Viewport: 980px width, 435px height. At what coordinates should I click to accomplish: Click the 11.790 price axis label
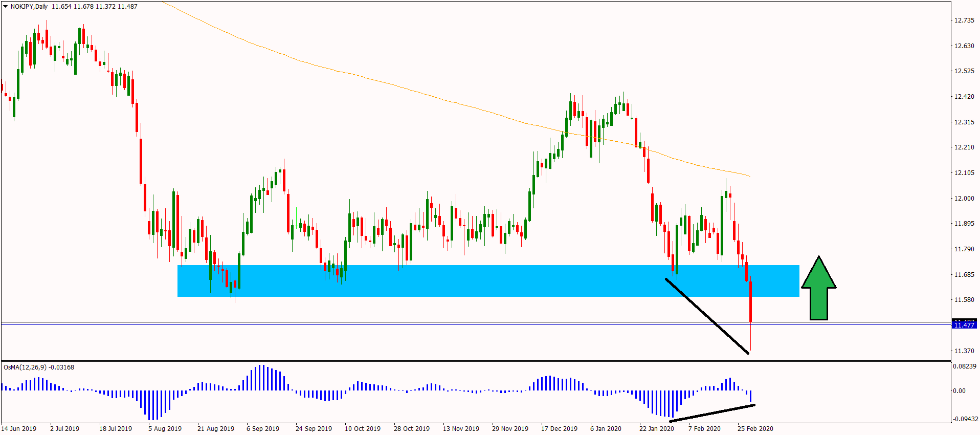pyautogui.click(x=964, y=249)
